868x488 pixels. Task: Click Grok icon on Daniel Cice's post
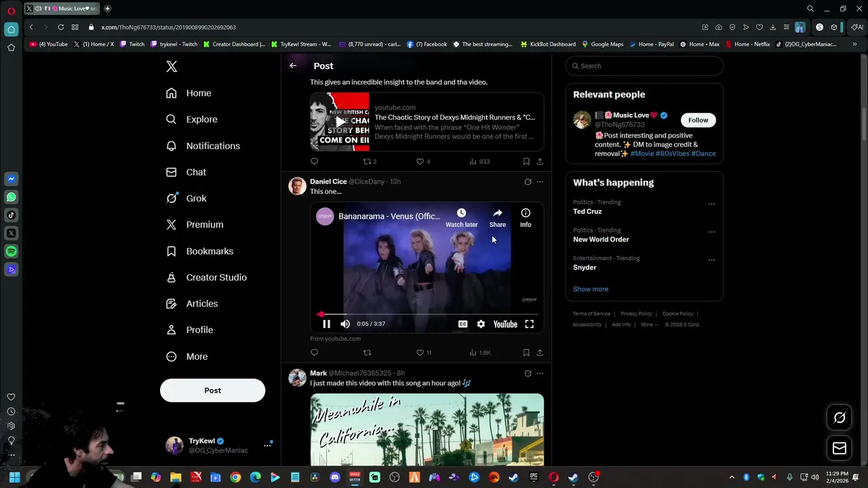click(x=528, y=182)
